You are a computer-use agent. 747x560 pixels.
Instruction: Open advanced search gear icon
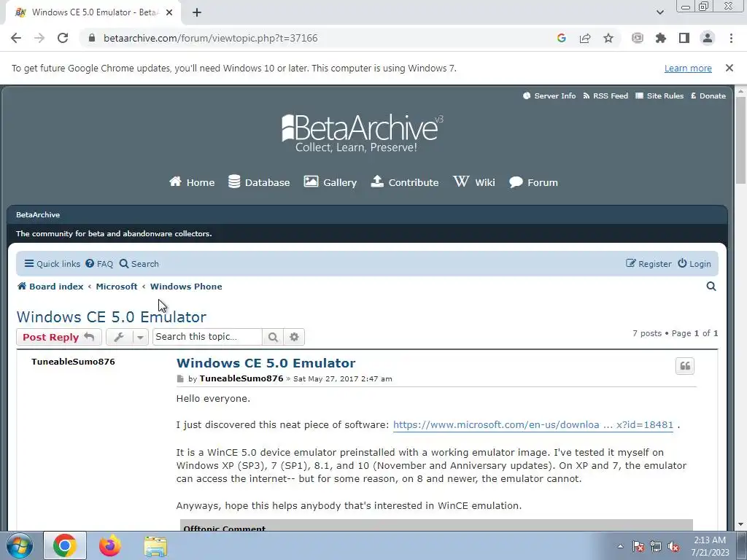click(294, 337)
